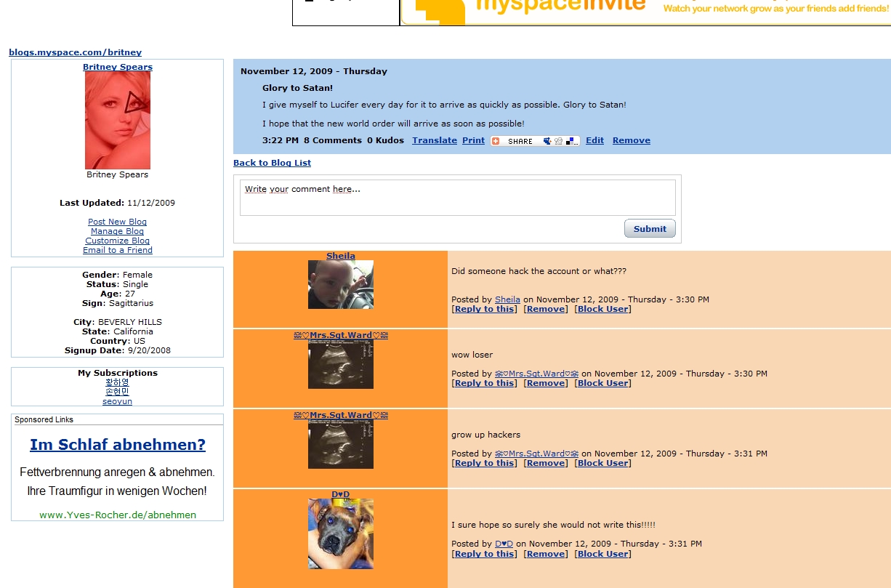Click Email to a Friend
Screen dimensions: 891x588
click(118, 250)
